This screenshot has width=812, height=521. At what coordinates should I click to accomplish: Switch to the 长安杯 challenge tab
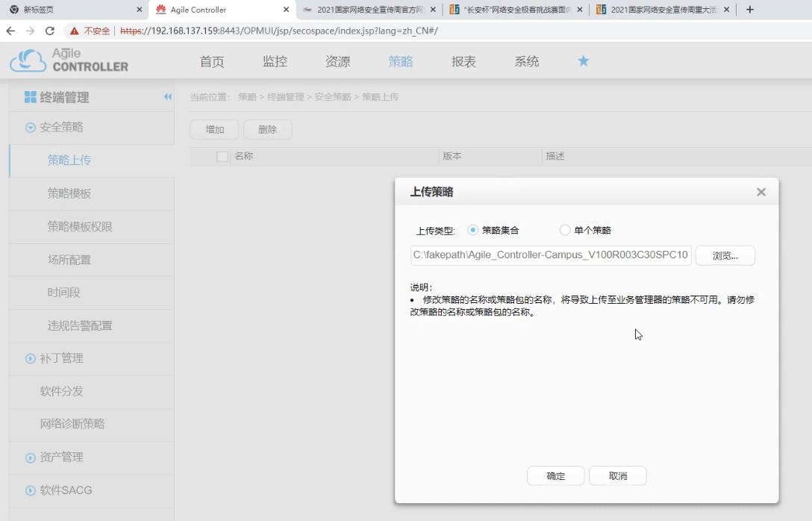[x=516, y=9]
